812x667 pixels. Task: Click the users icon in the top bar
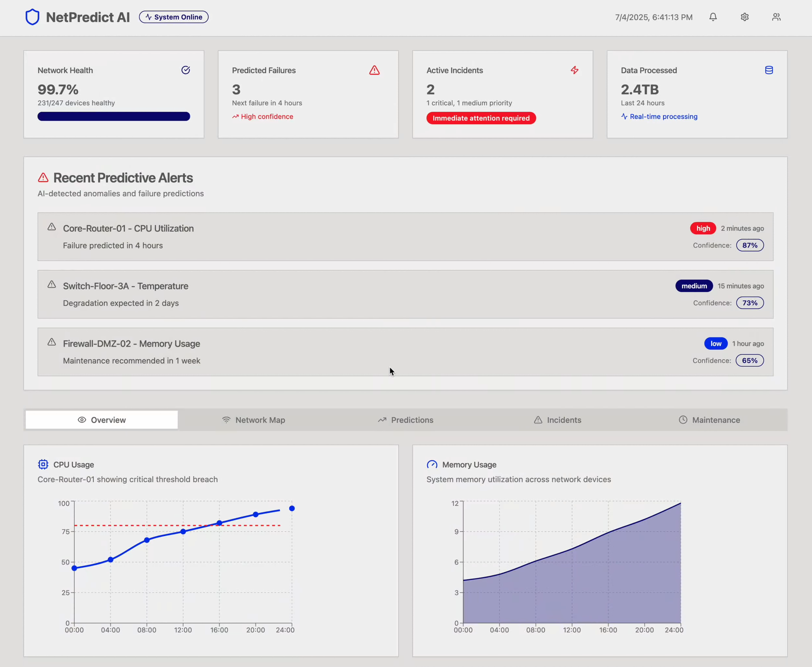click(776, 17)
